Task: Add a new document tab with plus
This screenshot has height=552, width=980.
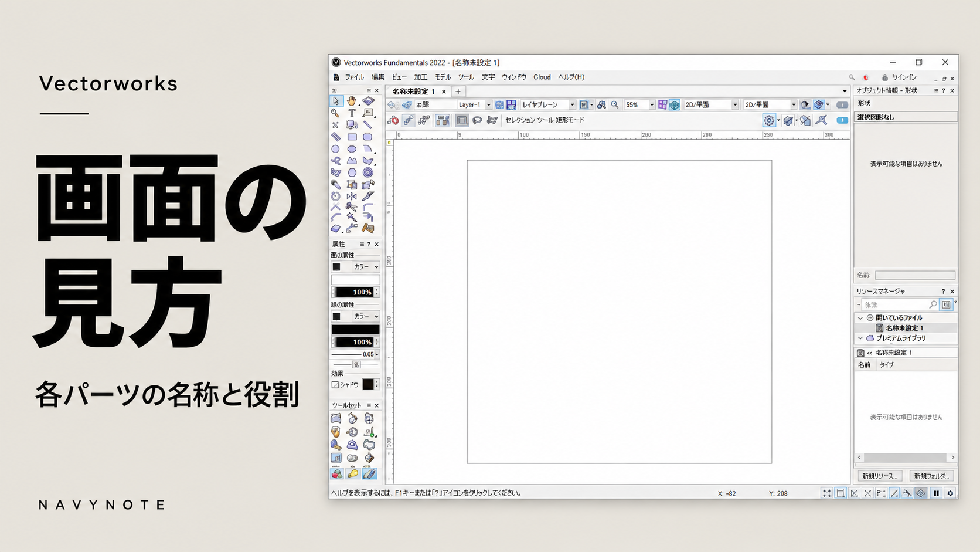Action: [458, 92]
